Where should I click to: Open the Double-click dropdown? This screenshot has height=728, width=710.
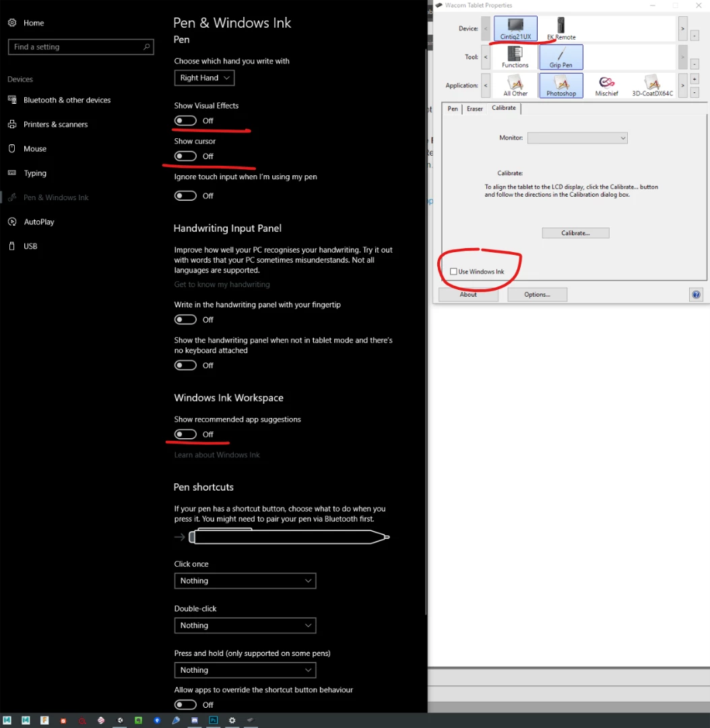coord(245,626)
